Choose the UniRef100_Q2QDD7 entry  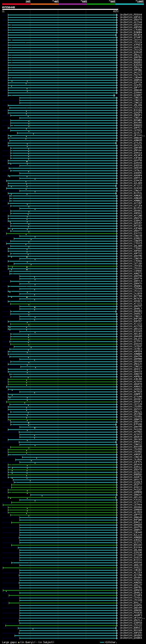(x=131, y=95)
